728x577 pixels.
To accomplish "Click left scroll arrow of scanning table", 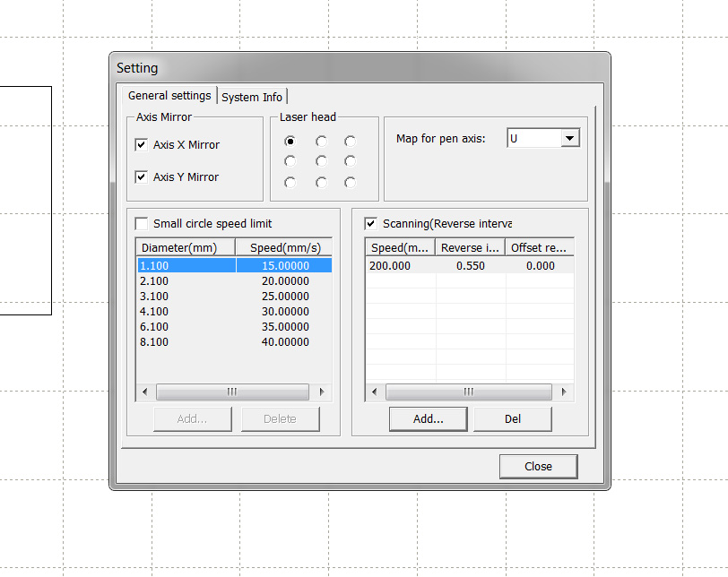I will (x=375, y=392).
